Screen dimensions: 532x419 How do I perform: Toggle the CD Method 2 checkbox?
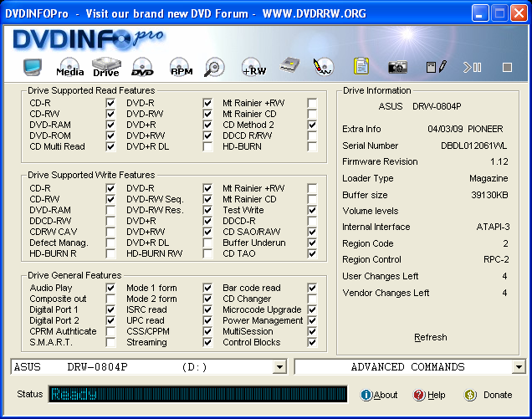(312, 125)
